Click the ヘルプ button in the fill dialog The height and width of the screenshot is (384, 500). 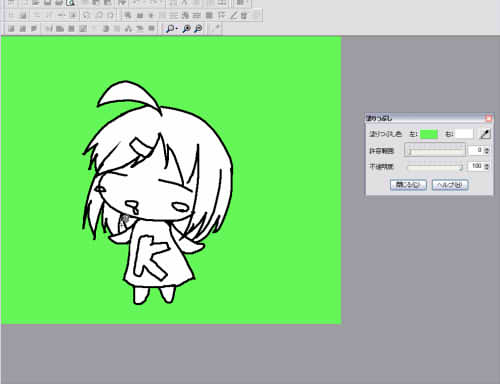tap(450, 185)
